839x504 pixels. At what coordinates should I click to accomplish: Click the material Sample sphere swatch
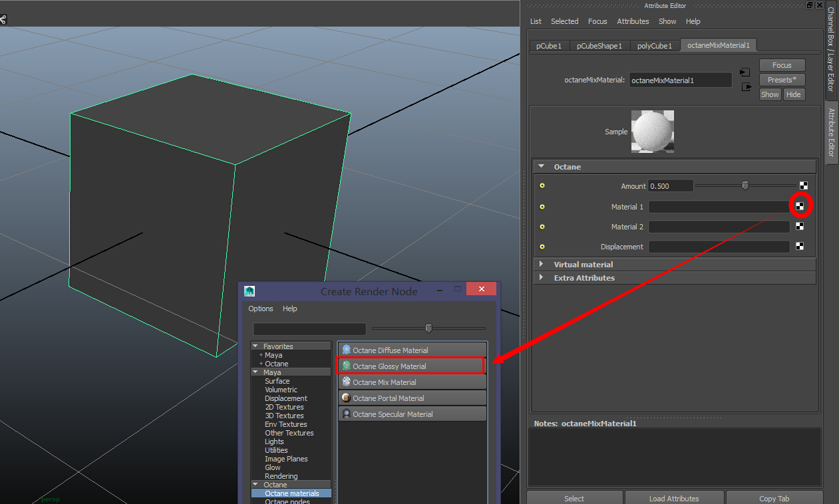(653, 132)
